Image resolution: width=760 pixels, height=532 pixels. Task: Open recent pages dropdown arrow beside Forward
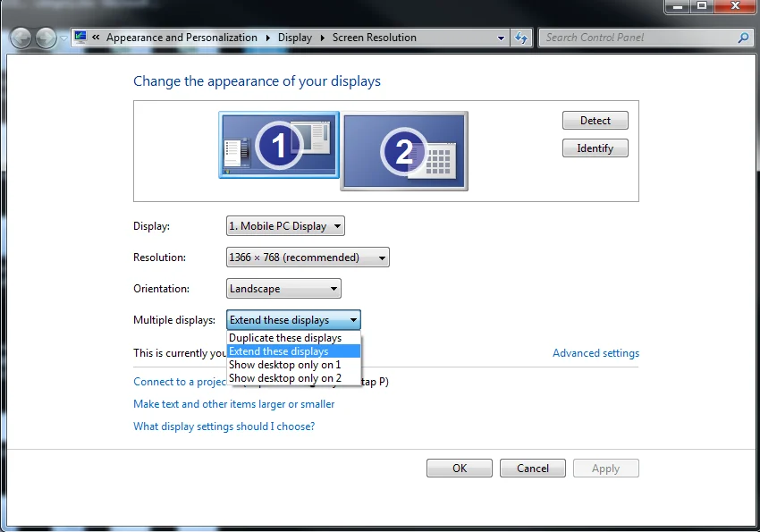[x=63, y=38]
